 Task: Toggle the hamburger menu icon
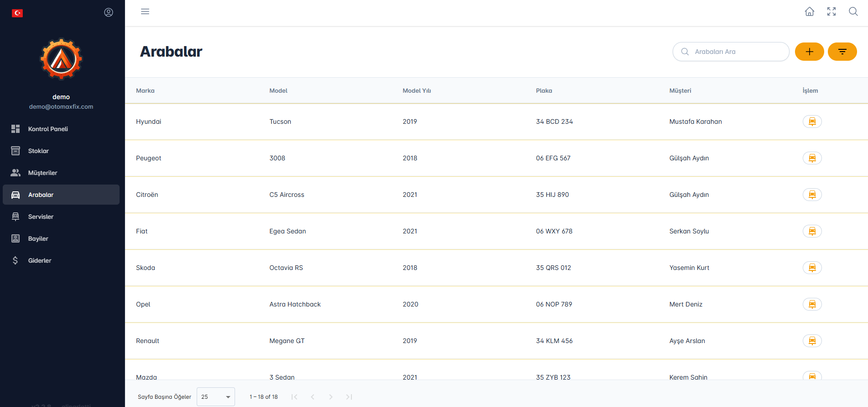tap(145, 11)
